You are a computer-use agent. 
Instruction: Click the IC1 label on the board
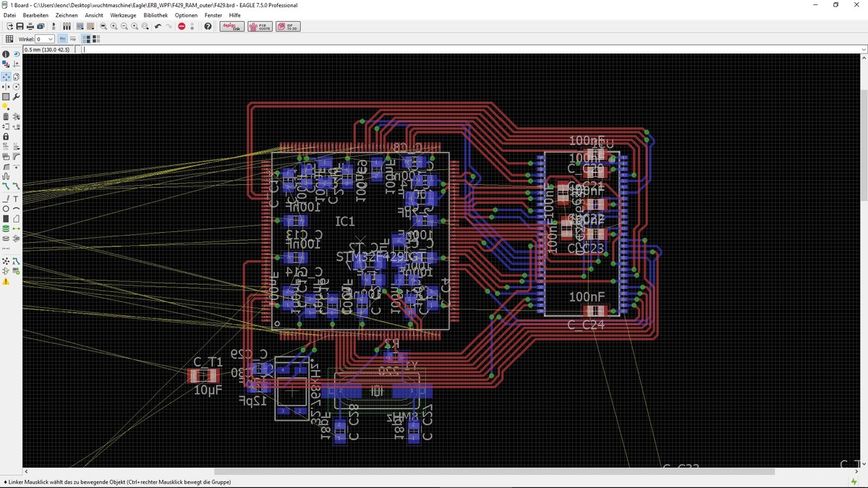pyautogui.click(x=345, y=221)
